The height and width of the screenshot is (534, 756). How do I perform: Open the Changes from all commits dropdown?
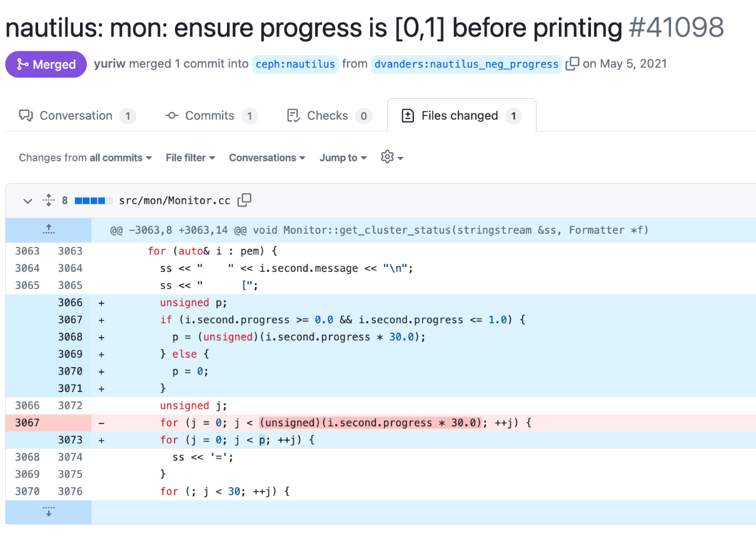pyautogui.click(x=86, y=158)
